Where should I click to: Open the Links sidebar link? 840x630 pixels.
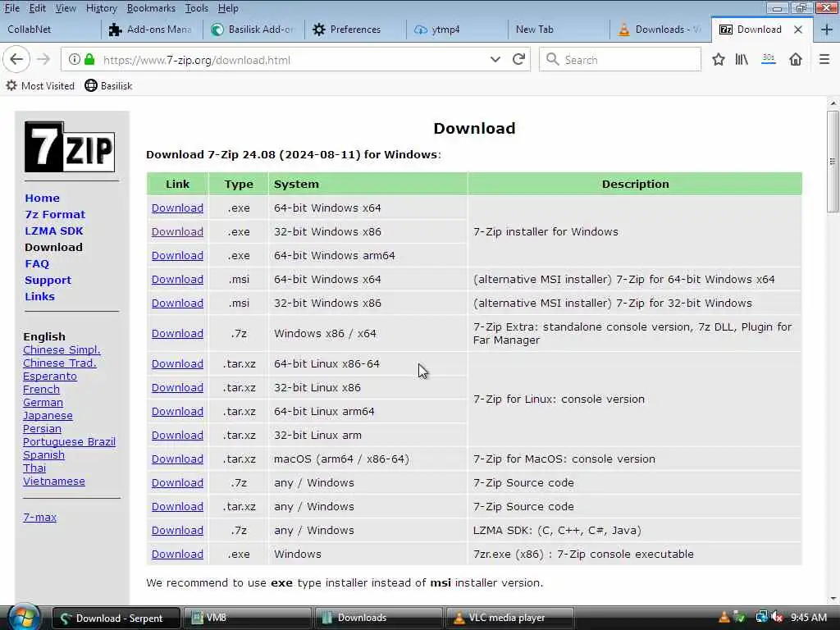39,296
